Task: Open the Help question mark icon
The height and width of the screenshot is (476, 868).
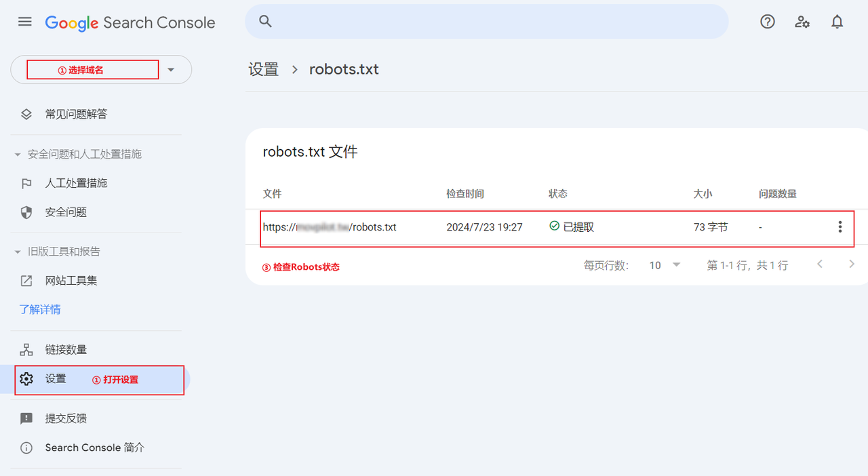Action: (768, 22)
